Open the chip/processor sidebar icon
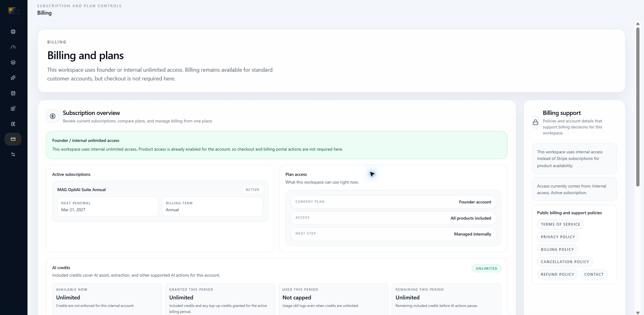644x315 pixels. pyautogui.click(x=13, y=31)
